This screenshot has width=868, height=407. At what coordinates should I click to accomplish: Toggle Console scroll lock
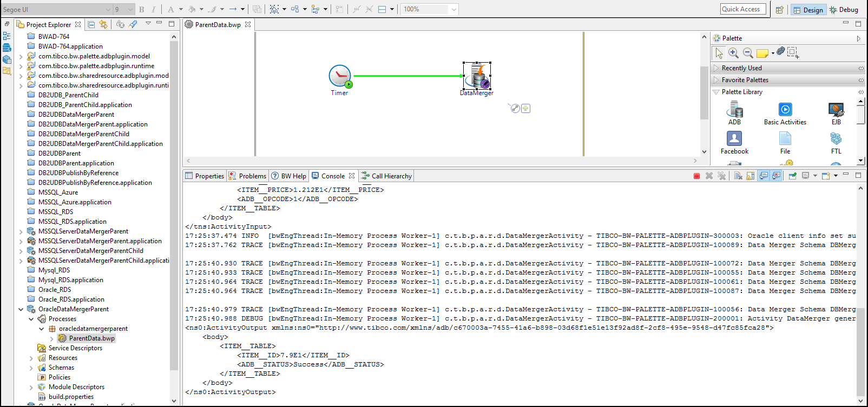tap(750, 176)
